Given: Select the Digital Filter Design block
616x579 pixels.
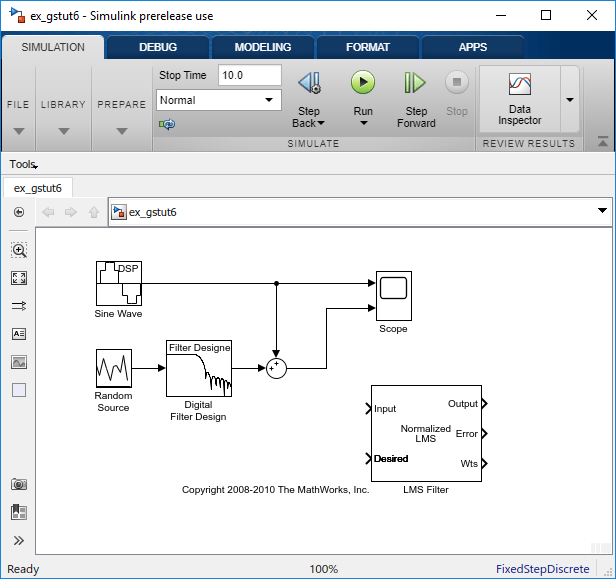Looking at the screenshot, I should [x=199, y=368].
